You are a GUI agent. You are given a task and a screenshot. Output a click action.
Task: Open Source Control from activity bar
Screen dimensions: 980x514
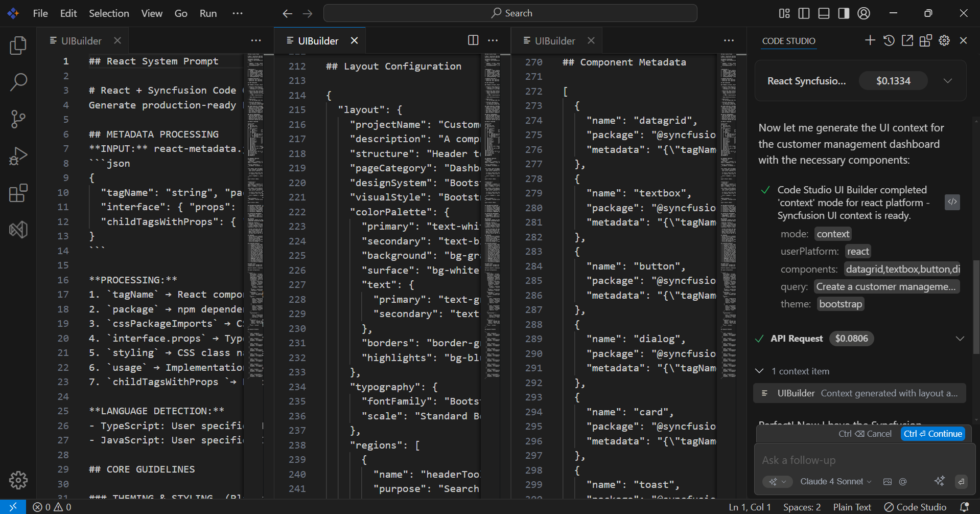pyautogui.click(x=18, y=119)
